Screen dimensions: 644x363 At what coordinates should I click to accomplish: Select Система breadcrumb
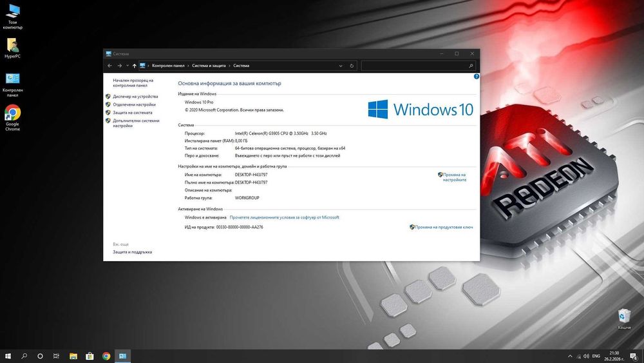[x=241, y=66]
